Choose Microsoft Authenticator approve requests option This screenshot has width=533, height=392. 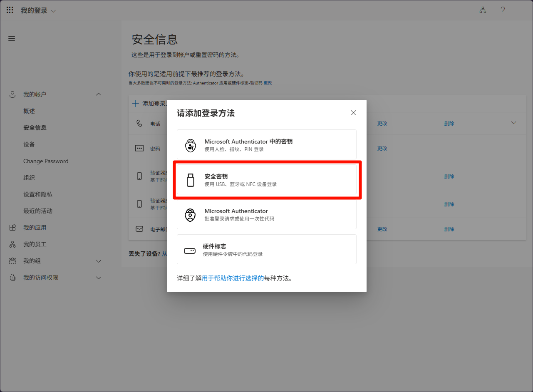click(x=267, y=215)
